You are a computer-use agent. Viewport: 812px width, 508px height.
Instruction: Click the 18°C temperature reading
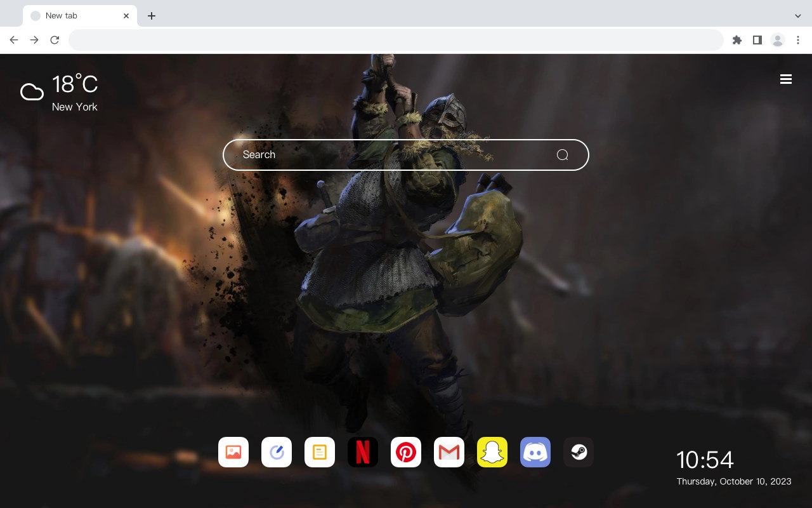pyautogui.click(x=75, y=84)
